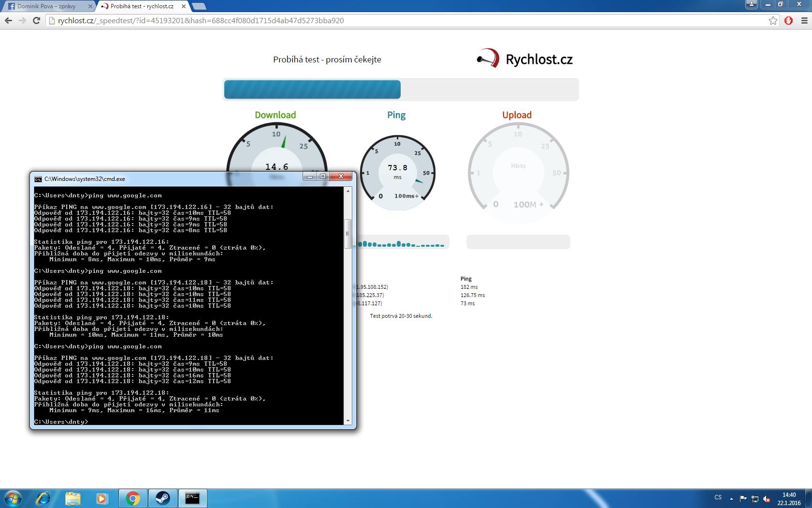This screenshot has width=812, height=508.
Task: Reload the rychlost.cz page
Action: coord(36,21)
